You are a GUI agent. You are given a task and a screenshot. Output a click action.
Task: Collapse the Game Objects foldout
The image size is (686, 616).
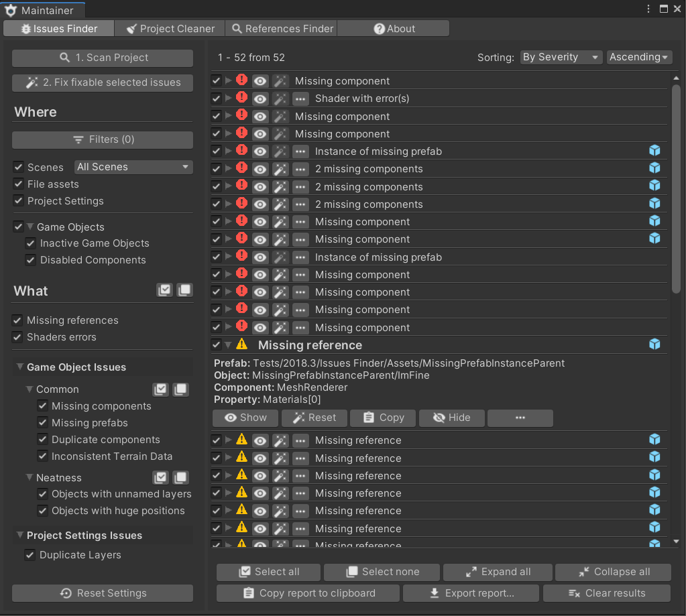coord(30,227)
